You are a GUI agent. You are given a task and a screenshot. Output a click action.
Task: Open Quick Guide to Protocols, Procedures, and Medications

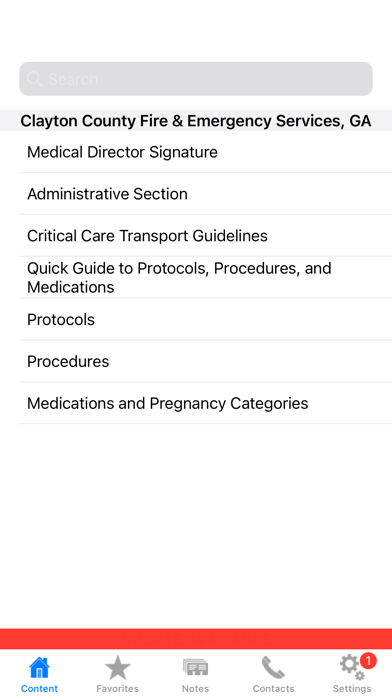(x=206, y=277)
